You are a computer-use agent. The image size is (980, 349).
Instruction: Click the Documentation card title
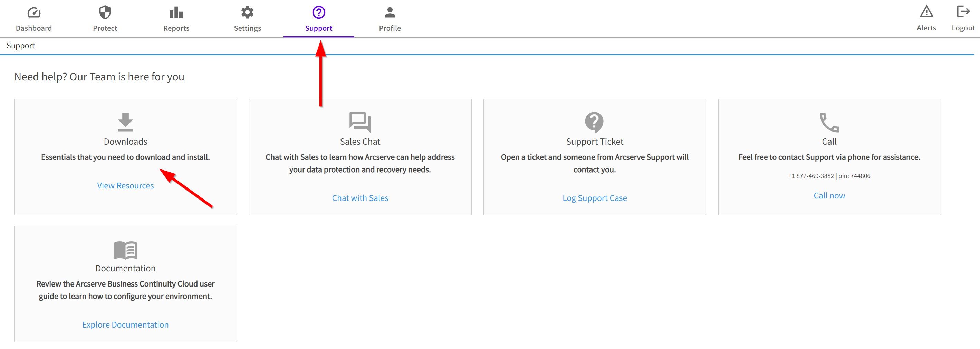pos(126,269)
